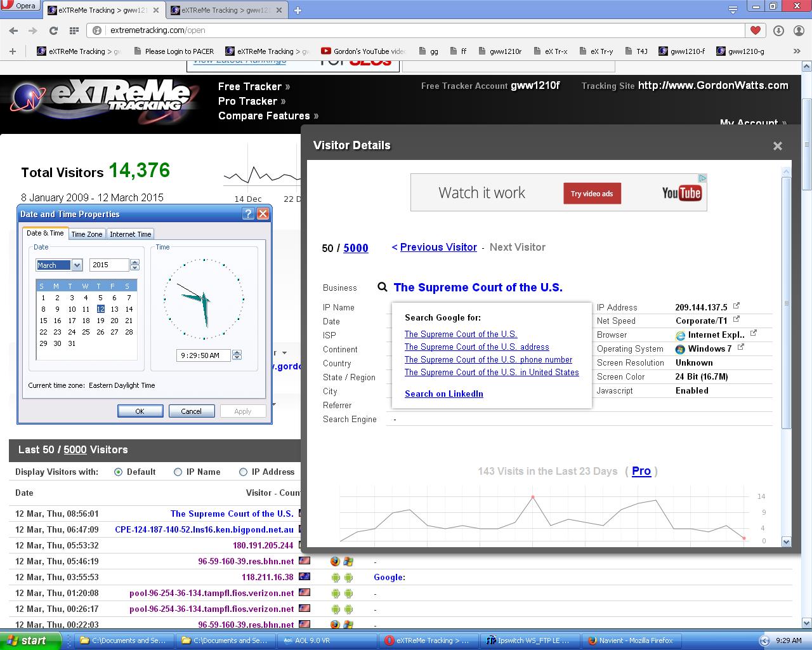Open the Google referrer link in visitor list

pos(390,577)
